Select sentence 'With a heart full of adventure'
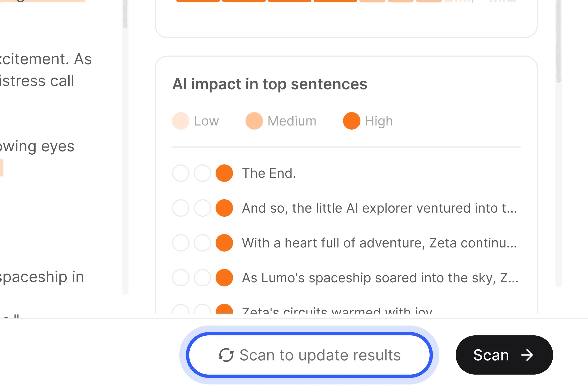This screenshot has width=588, height=392. coord(379,243)
